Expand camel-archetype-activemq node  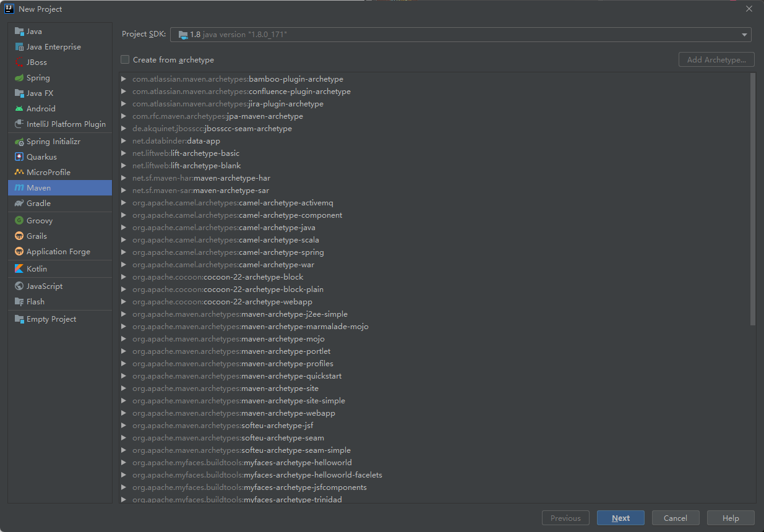click(x=124, y=203)
